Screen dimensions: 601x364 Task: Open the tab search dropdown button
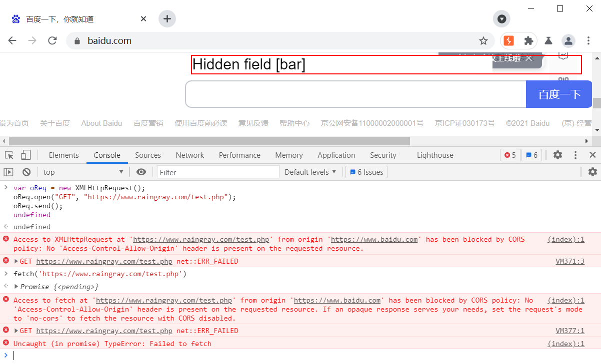(x=501, y=19)
